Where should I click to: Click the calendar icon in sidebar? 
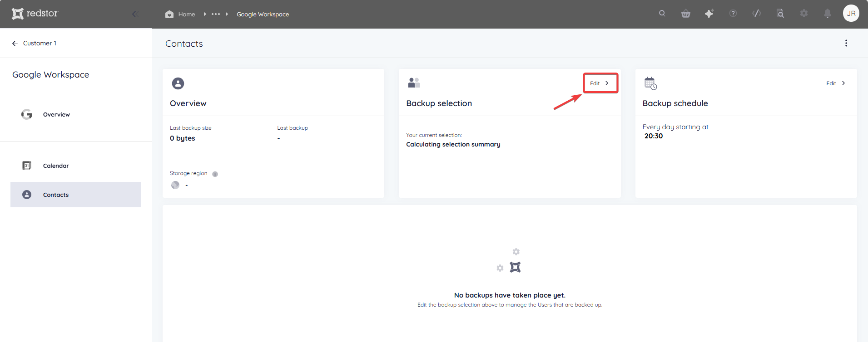(27, 166)
